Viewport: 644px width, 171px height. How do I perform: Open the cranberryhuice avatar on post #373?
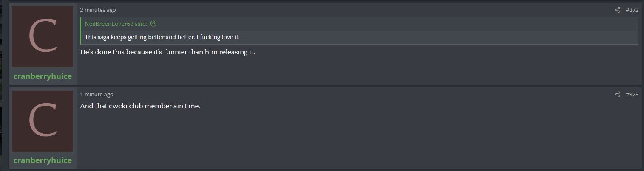[x=43, y=121]
